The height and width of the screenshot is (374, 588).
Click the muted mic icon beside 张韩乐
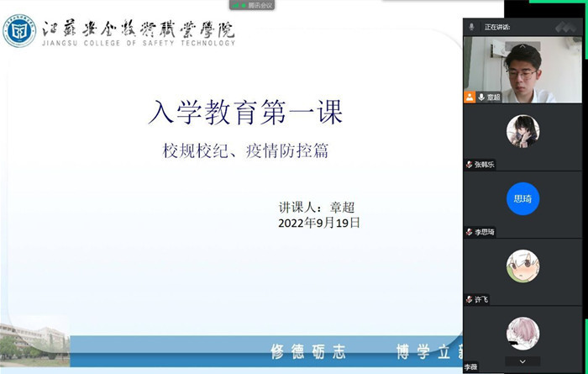click(x=470, y=165)
